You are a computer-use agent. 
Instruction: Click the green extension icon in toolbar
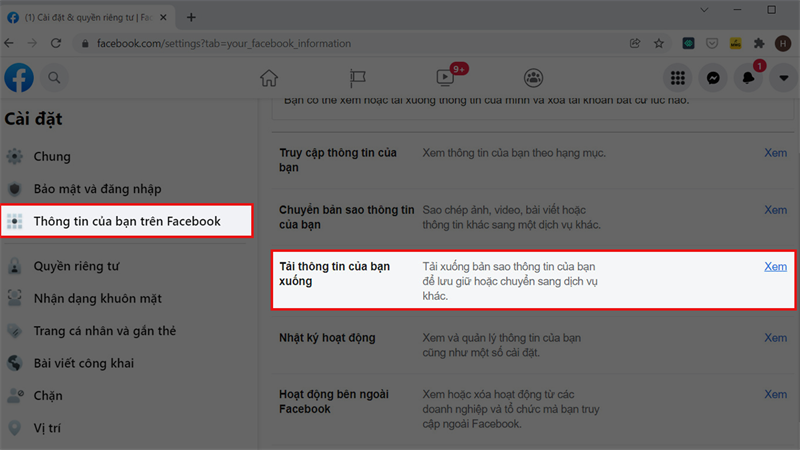click(x=688, y=43)
